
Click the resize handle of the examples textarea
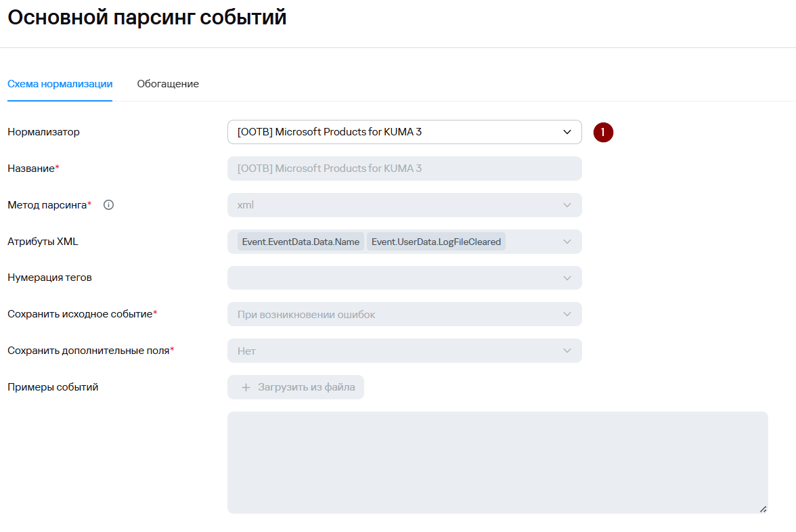click(x=763, y=508)
